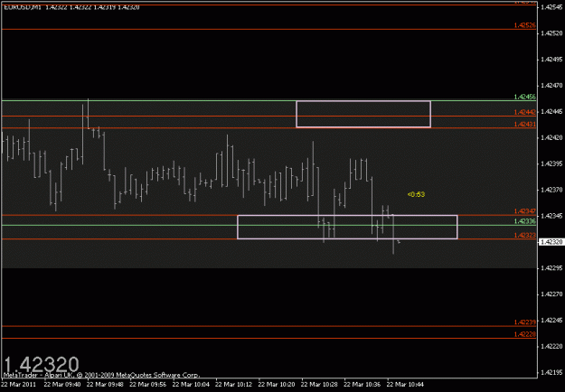This screenshot has width=565, height=392.
Task: Click the 22 Mar 10:28 time label
Action: tap(319, 385)
